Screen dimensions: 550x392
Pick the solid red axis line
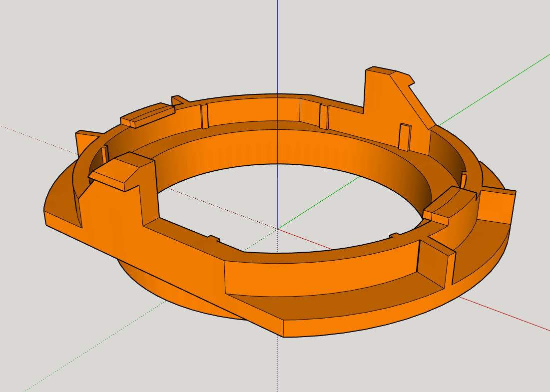(x=505, y=314)
